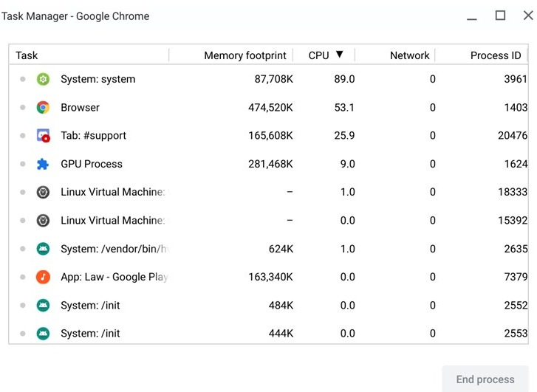Close the Task Manager window
The height and width of the screenshot is (392, 537).
528,16
